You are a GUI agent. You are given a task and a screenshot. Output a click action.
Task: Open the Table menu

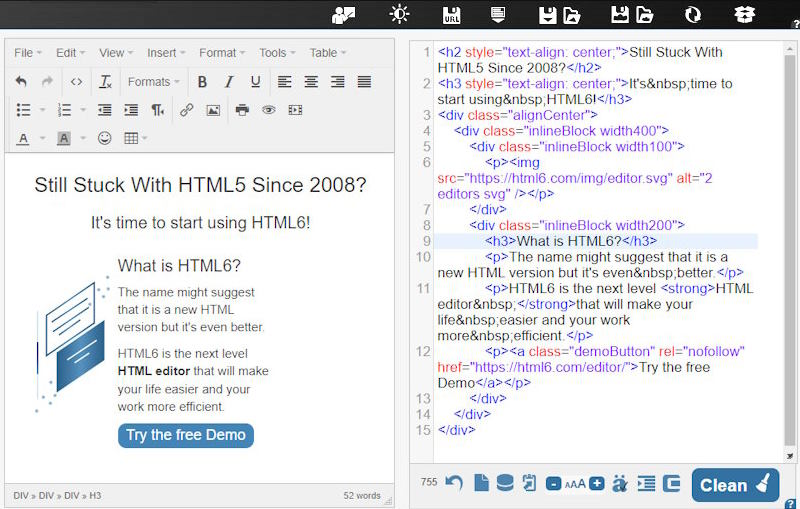click(328, 53)
